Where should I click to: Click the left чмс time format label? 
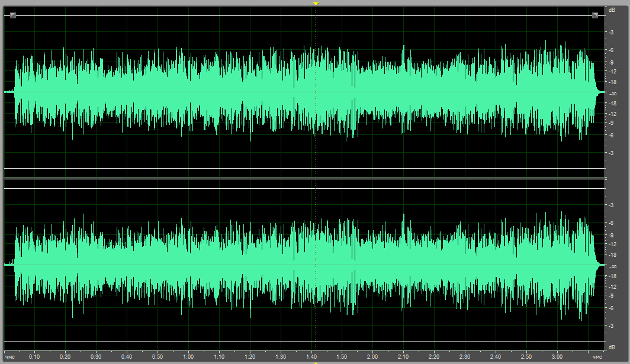[x=10, y=357]
